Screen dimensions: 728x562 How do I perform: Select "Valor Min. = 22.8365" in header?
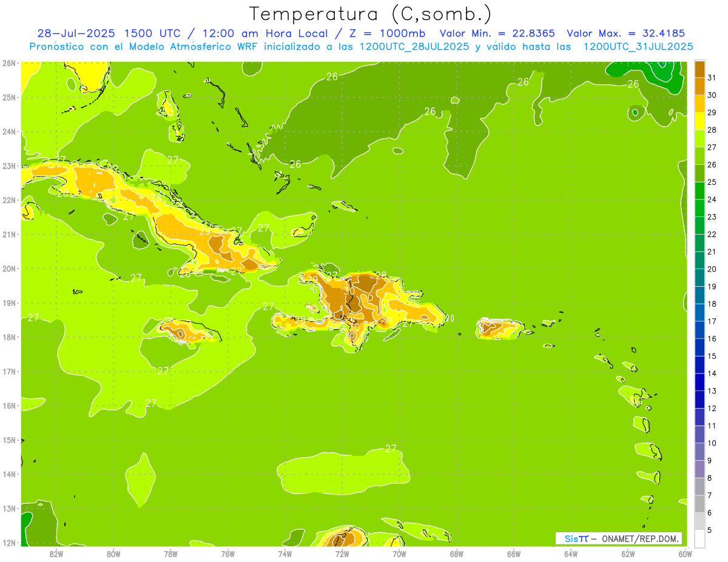[497, 33]
